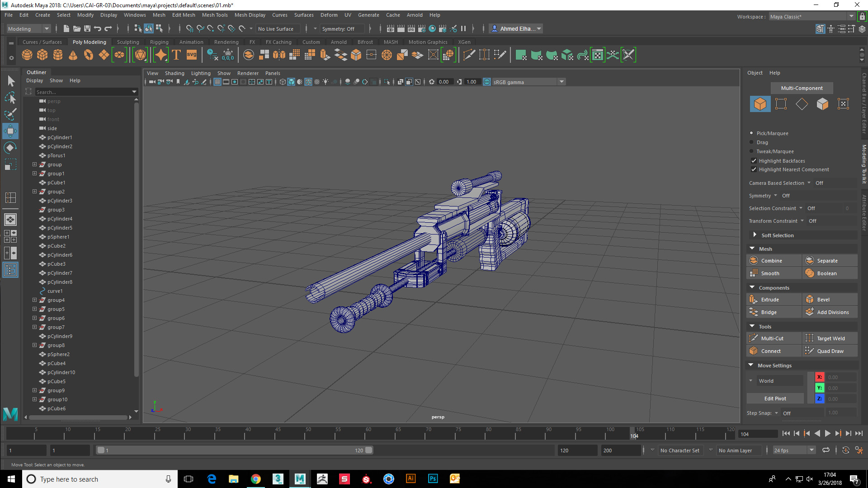Click the undo icon in status line

[98, 29]
